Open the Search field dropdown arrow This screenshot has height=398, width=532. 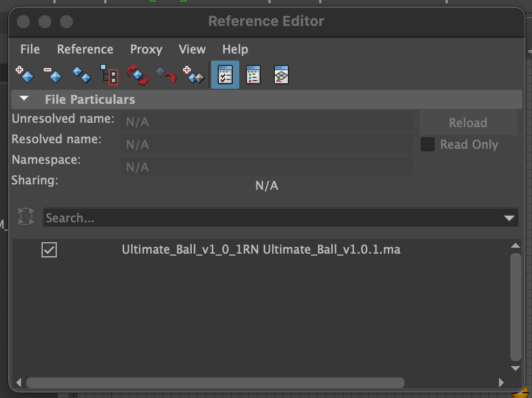coord(509,218)
